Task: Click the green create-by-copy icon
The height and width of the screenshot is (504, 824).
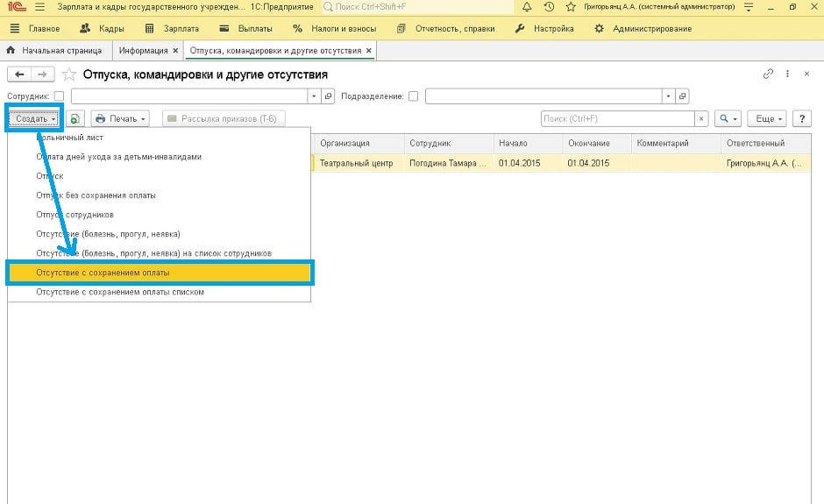Action: [x=75, y=118]
